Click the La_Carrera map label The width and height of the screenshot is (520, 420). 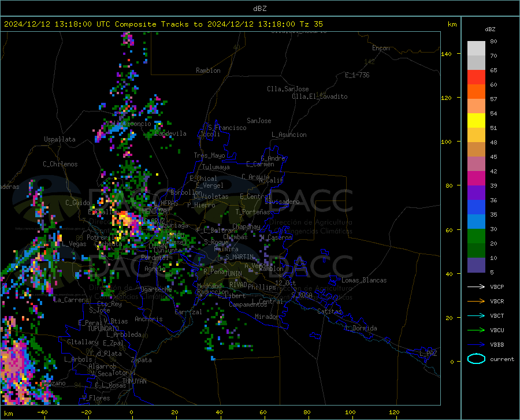pos(71,300)
